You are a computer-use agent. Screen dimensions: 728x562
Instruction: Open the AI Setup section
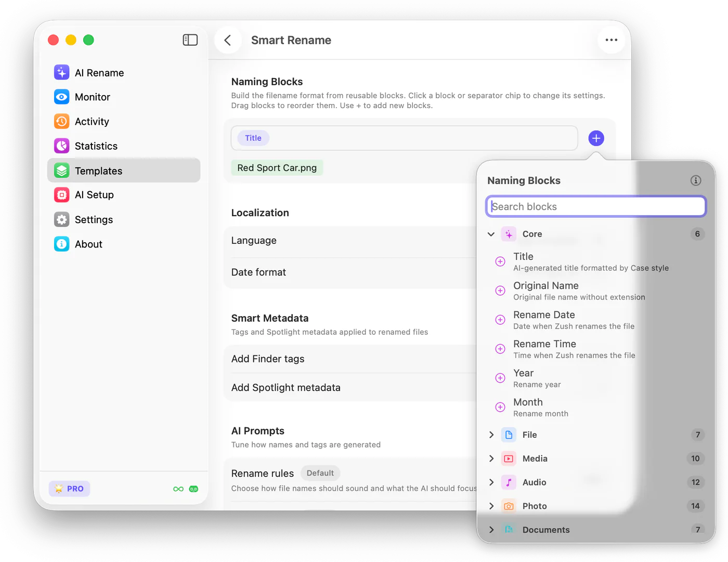tap(123, 195)
